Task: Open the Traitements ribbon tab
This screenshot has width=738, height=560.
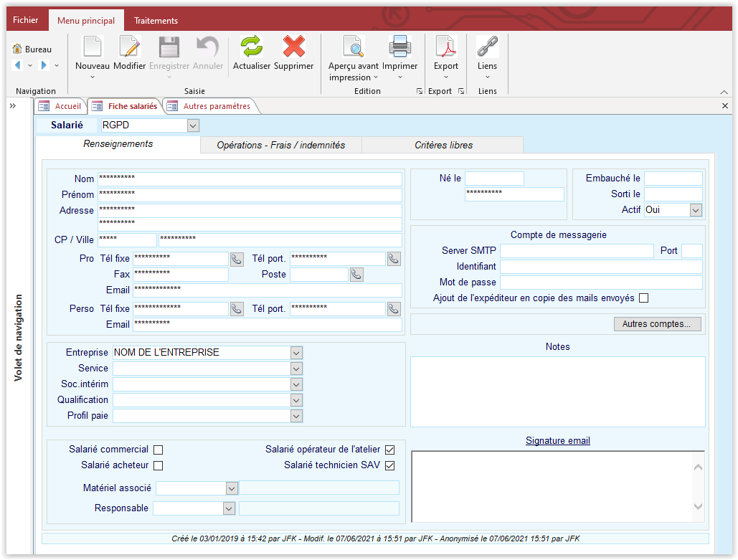Action: [156, 21]
